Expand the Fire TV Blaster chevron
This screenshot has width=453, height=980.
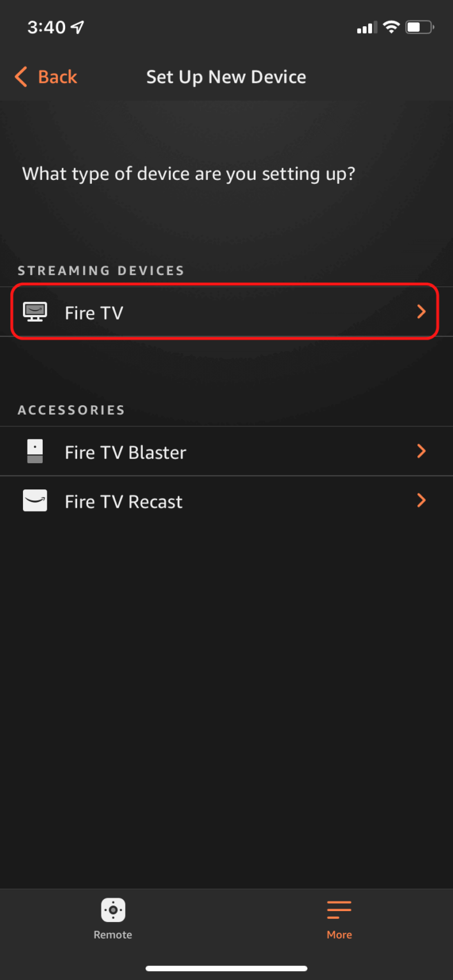[x=420, y=451]
